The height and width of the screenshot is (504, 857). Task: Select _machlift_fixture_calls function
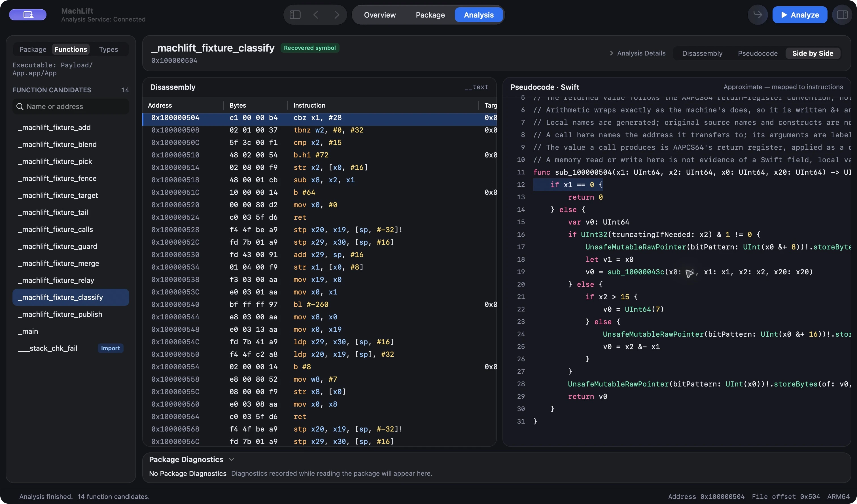[71, 229]
